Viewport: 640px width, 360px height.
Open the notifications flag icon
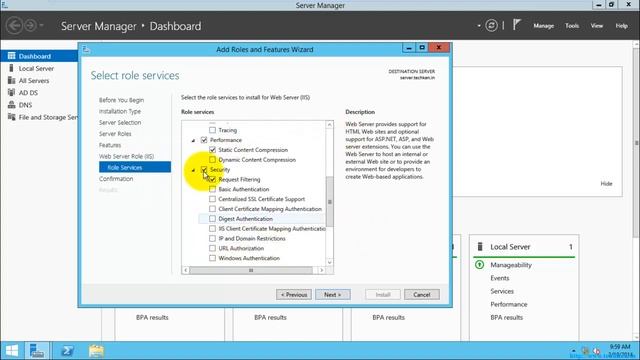pyautogui.click(x=517, y=25)
